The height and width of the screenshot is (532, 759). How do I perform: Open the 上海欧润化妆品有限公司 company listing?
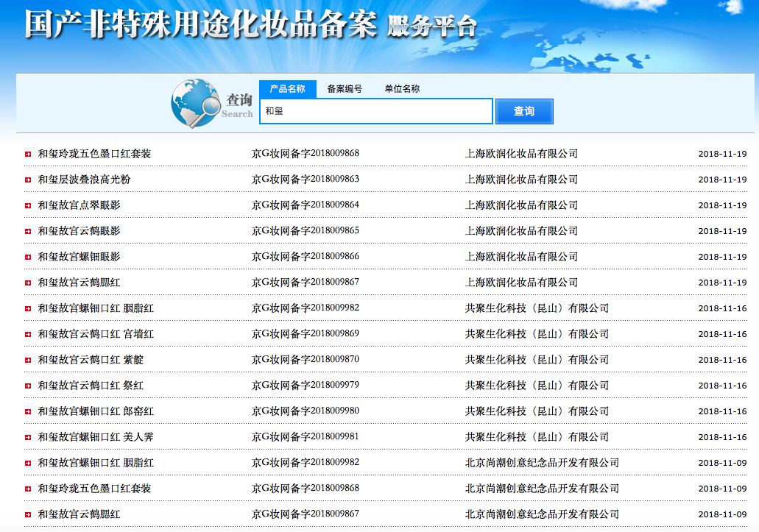coord(522,153)
